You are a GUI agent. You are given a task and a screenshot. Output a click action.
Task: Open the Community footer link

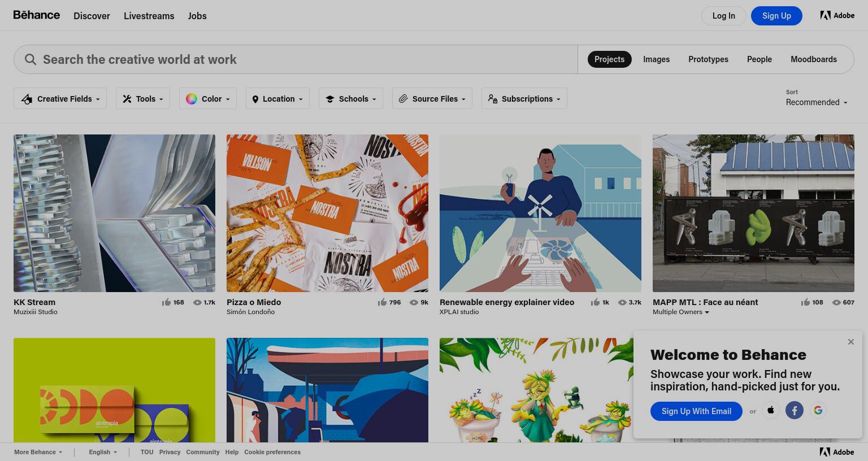(203, 452)
